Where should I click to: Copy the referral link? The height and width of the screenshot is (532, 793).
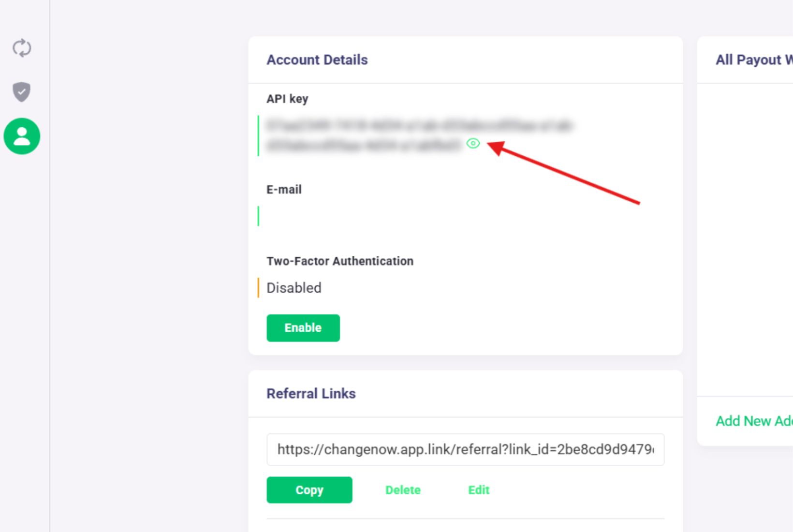[x=309, y=490]
